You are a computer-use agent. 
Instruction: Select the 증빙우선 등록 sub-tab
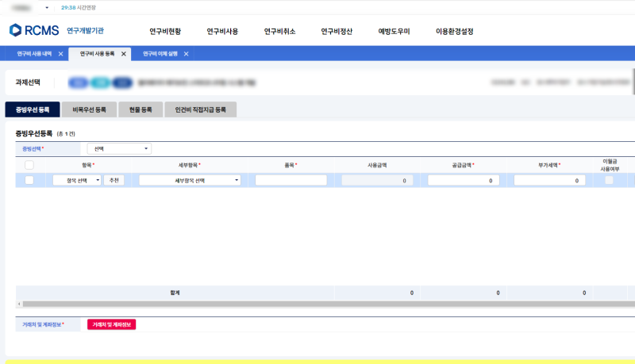point(33,109)
